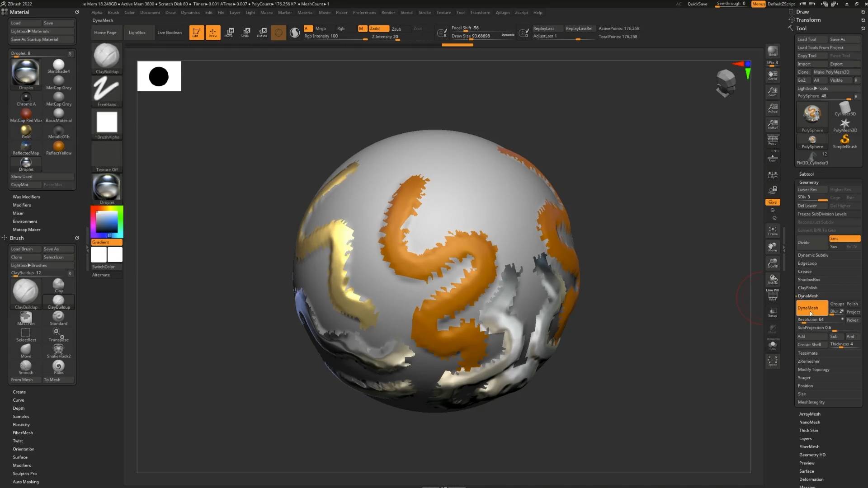868x488 pixels.
Task: Expand the ZRemesher section
Action: [x=809, y=361]
